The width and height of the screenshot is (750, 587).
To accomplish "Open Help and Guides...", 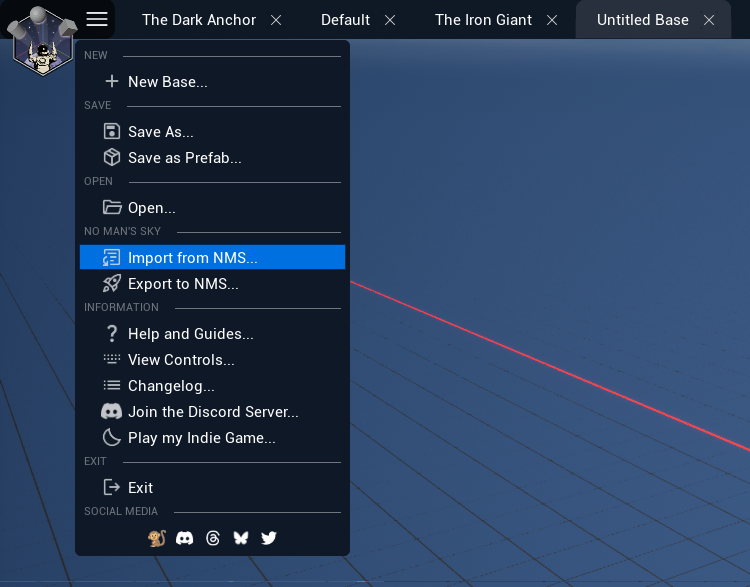I will (190, 334).
